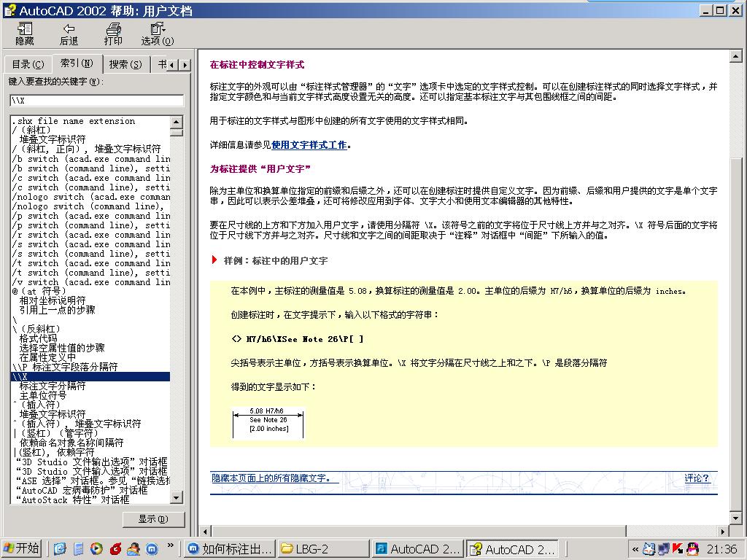This screenshot has height=560, width=747.
Task: Go back with the 后退 toolbar icon
Action: pos(69,34)
